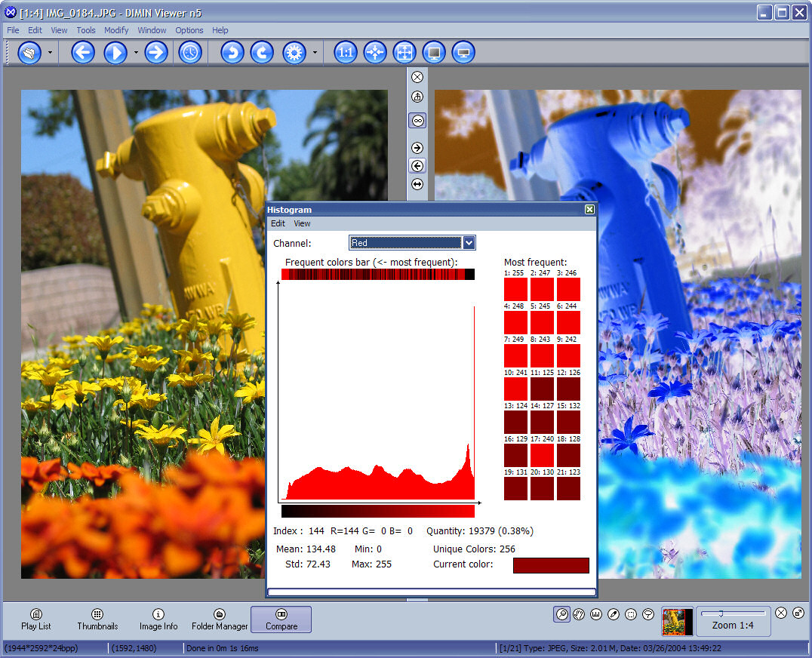The width and height of the screenshot is (812, 658).
Task: Click the rotate counter-clockwise icon
Action: pos(232,53)
